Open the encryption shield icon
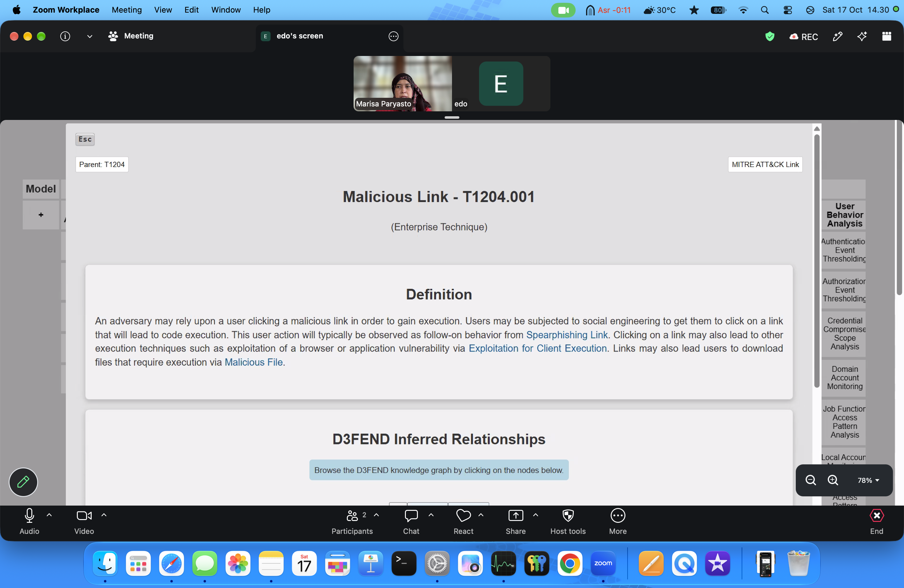Image resolution: width=904 pixels, height=588 pixels. click(x=770, y=37)
